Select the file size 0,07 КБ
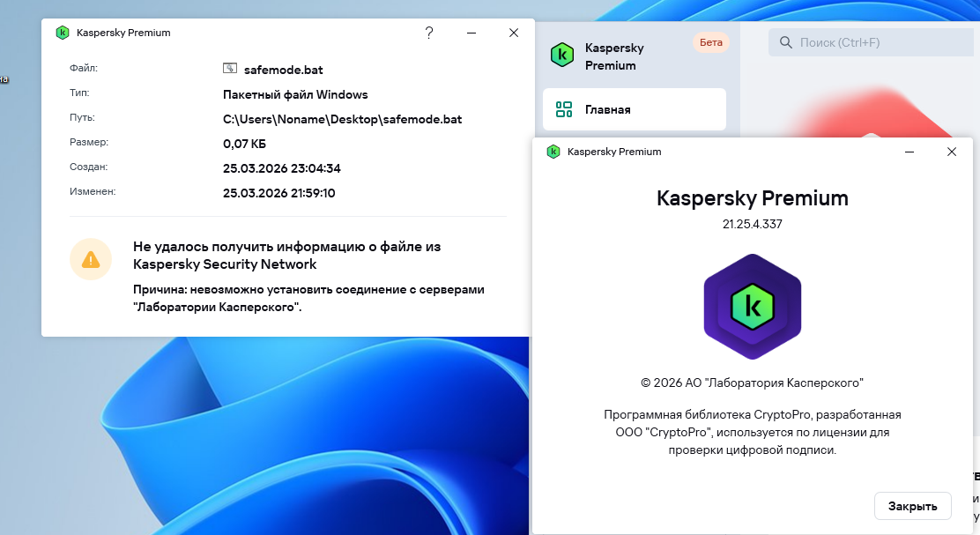This screenshot has height=535, width=980. point(244,145)
